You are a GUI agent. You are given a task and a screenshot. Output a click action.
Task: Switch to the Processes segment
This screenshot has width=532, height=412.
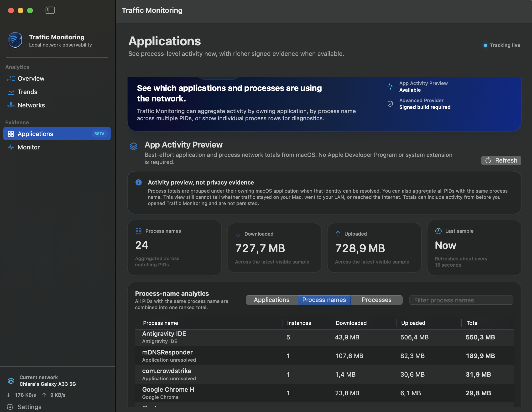pos(377,300)
